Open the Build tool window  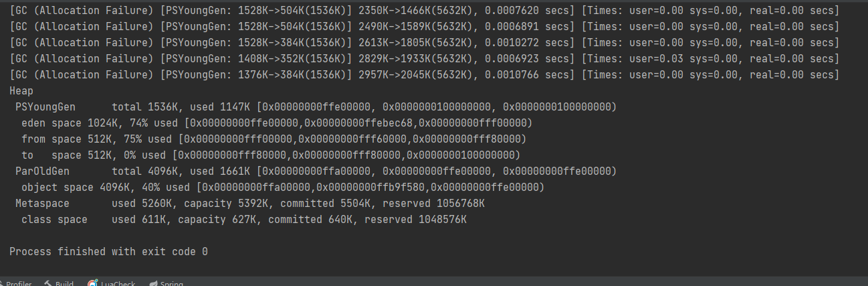[64, 283]
